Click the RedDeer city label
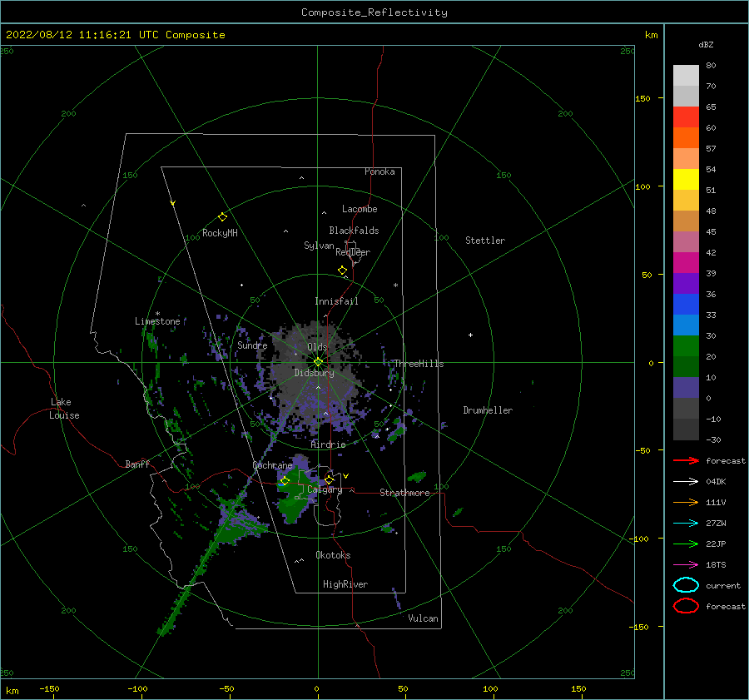Viewport: 749px width, 700px height. (353, 252)
